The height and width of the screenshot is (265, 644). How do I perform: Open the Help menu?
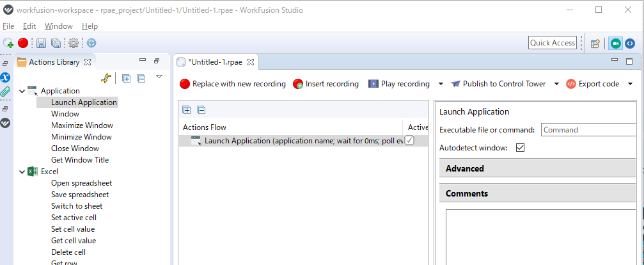point(90,26)
